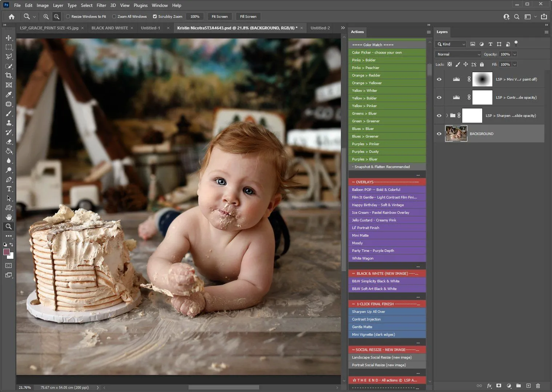Select the Rectangular Marquee tool
This screenshot has height=392, width=552.
(9, 47)
